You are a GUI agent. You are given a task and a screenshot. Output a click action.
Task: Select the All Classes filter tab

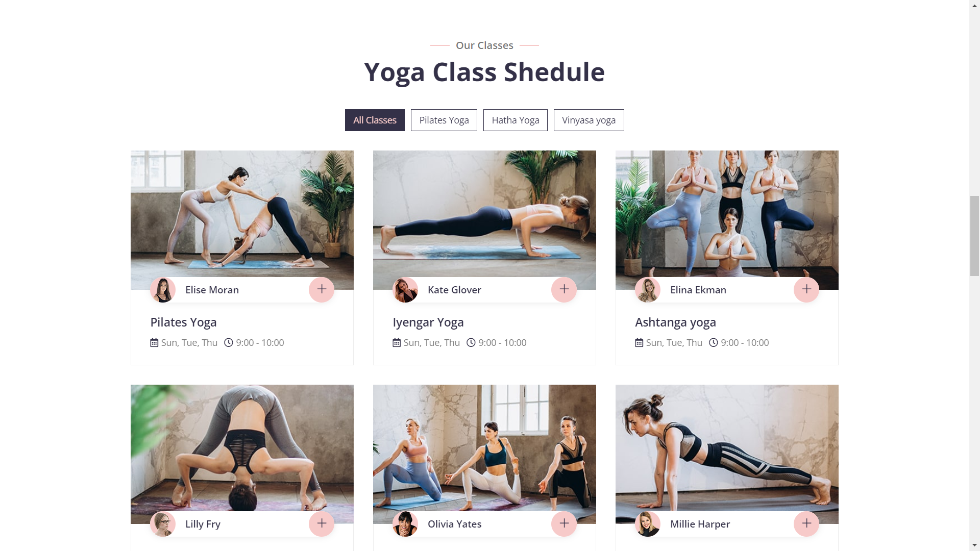pyautogui.click(x=375, y=120)
